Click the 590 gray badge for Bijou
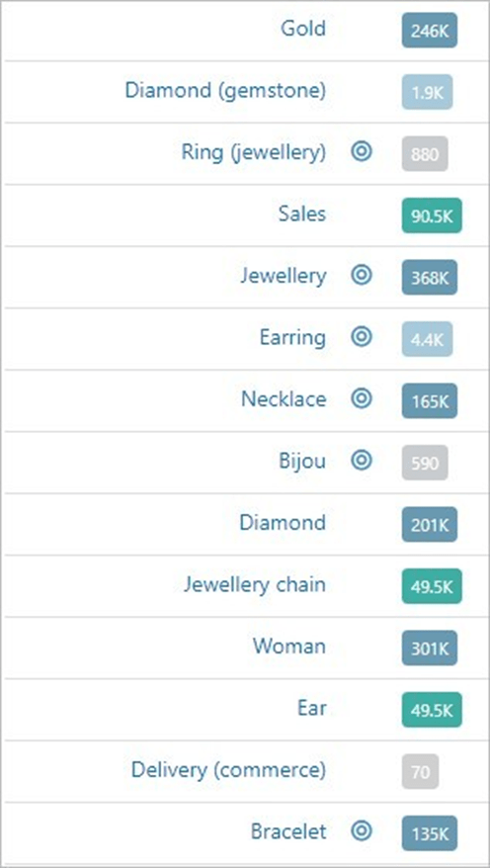The width and height of the screenshot is (490, 868). click(425, 463)
